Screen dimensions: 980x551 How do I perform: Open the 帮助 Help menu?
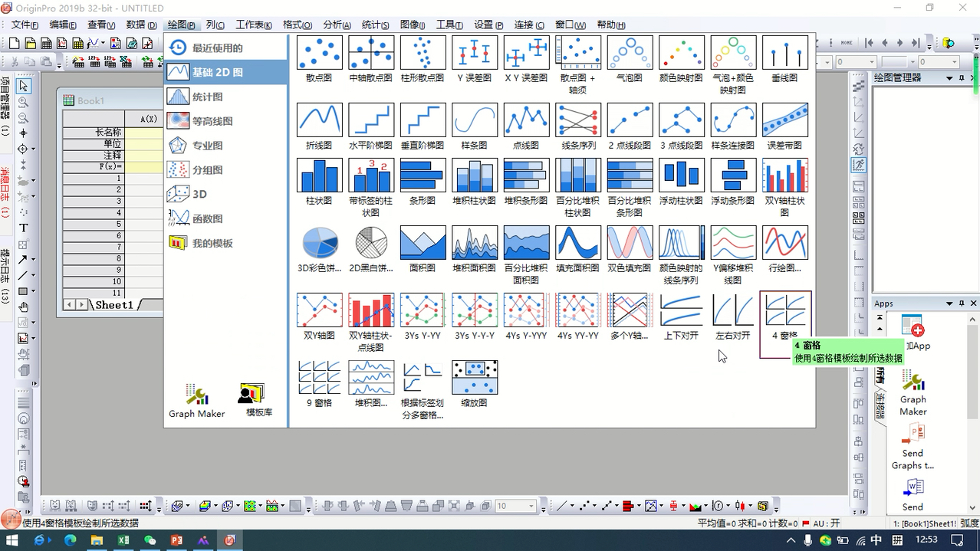[610, 25]
